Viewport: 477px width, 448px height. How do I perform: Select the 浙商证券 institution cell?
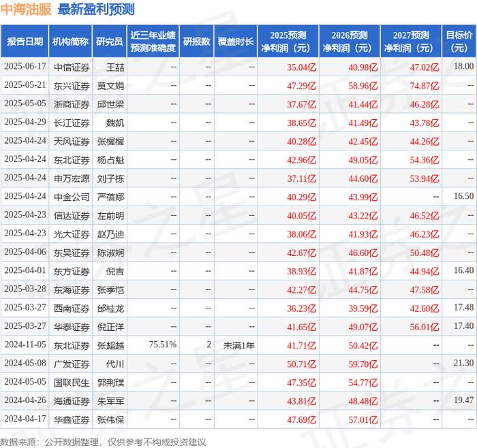pyautogui.click(x=72, y=104)
